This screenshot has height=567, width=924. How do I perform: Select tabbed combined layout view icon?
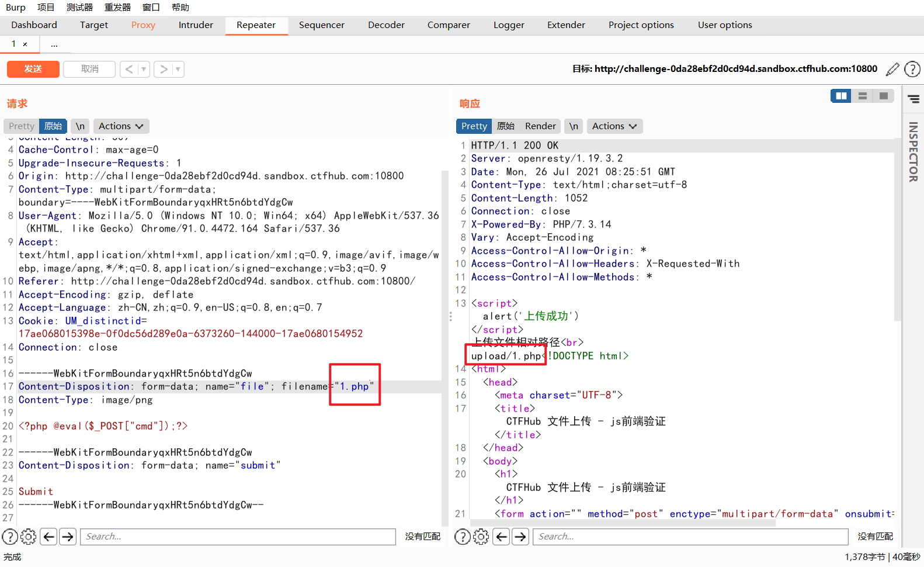pos(883,96)
